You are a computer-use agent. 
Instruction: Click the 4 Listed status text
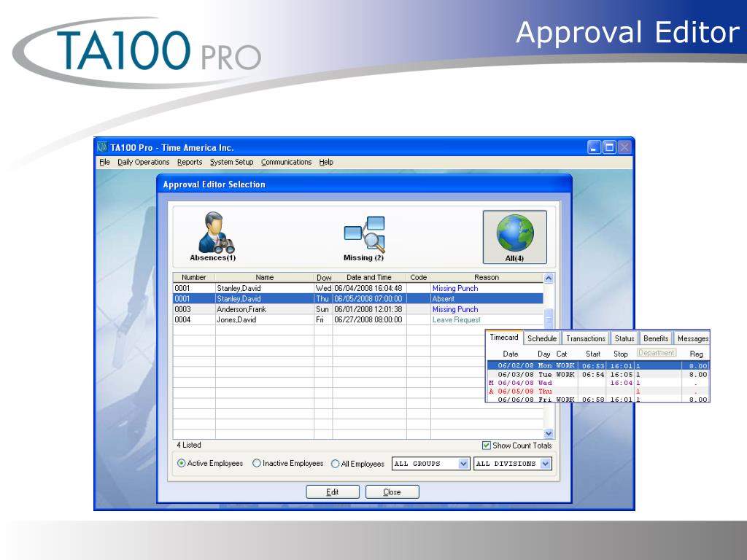tap(189, 445)
